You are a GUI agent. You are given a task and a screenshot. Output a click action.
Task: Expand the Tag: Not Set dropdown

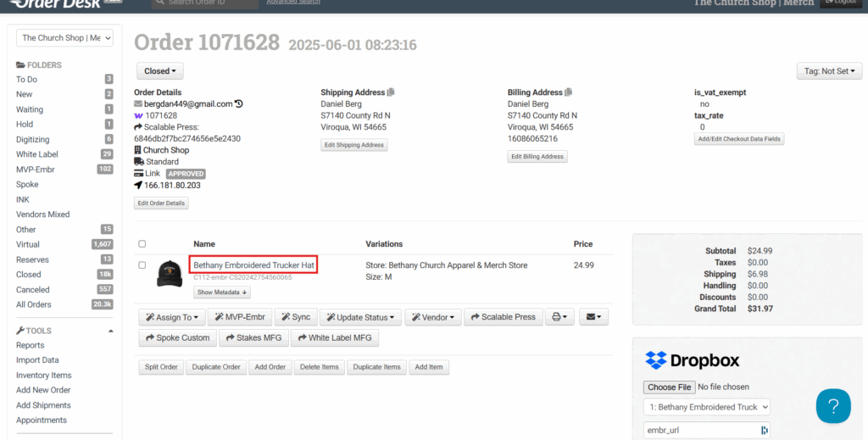coord(828,71)
